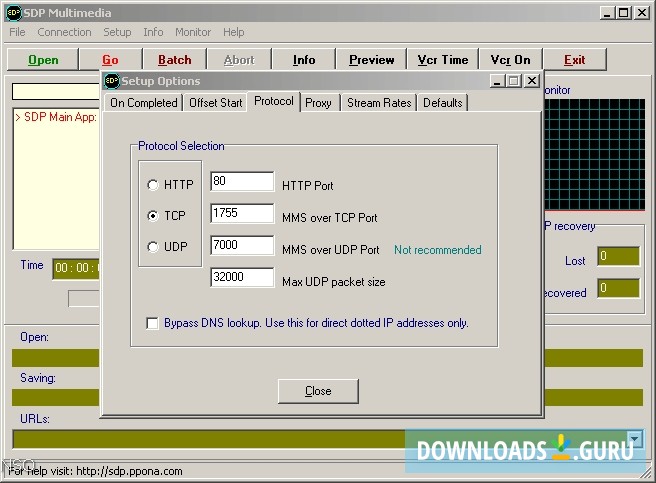Open the Setup menu
Screen dimensions: 656x483
coord(117,32)
